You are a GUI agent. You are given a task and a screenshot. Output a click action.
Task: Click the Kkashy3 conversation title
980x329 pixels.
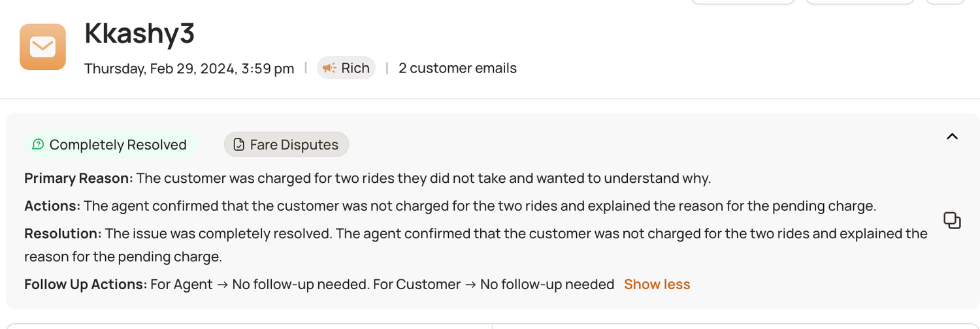click(x=140, y=34)
